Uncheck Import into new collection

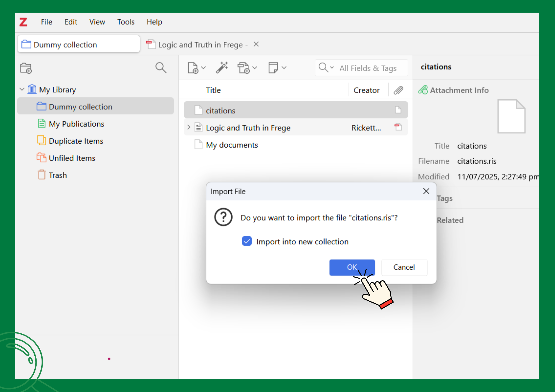coord(247,241)
